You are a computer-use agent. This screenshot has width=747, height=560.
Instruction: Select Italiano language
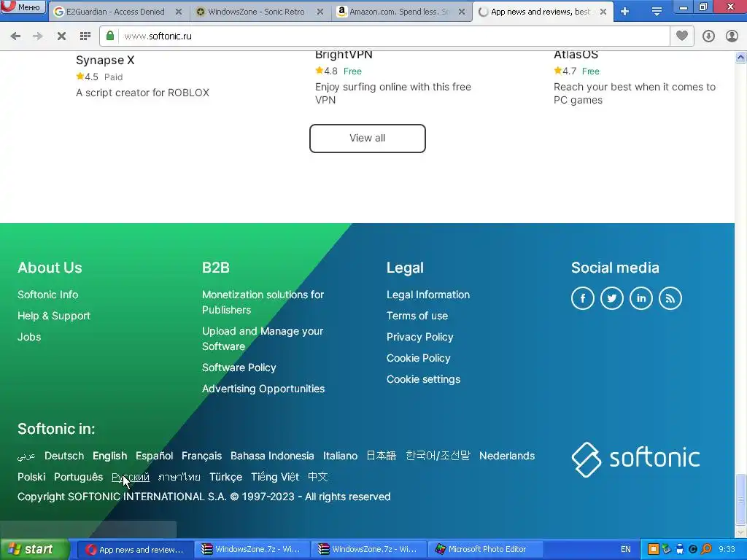coord(340,456)
